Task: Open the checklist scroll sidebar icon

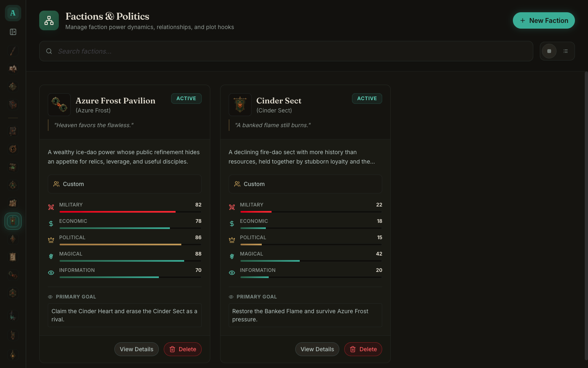Action: (13, 257)
